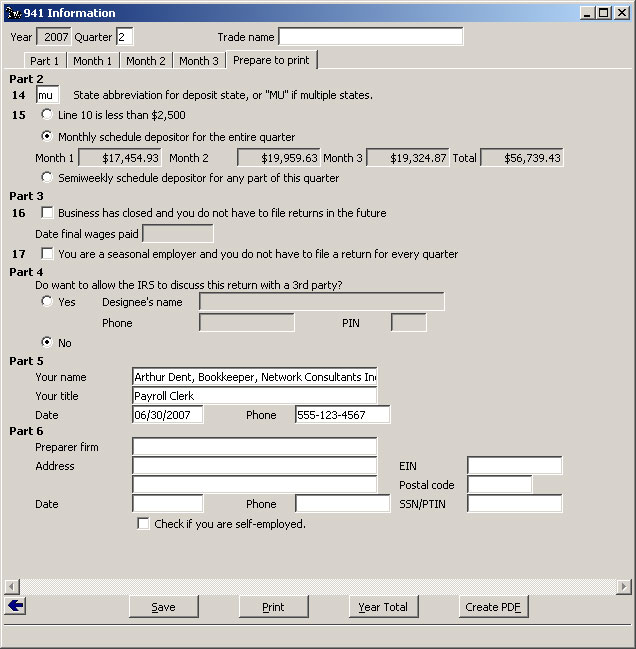Click right arrow of horizontal scrollbar
The image size is (636, 649).
624,587
